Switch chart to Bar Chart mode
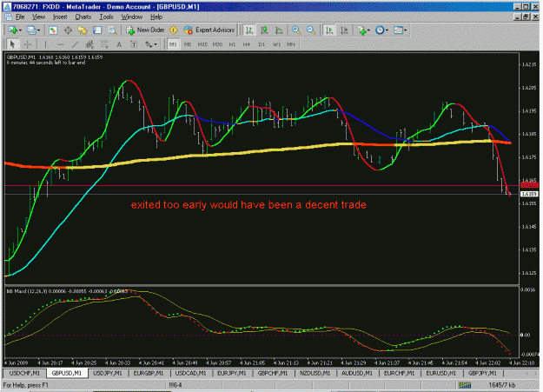 coord(249,30)
